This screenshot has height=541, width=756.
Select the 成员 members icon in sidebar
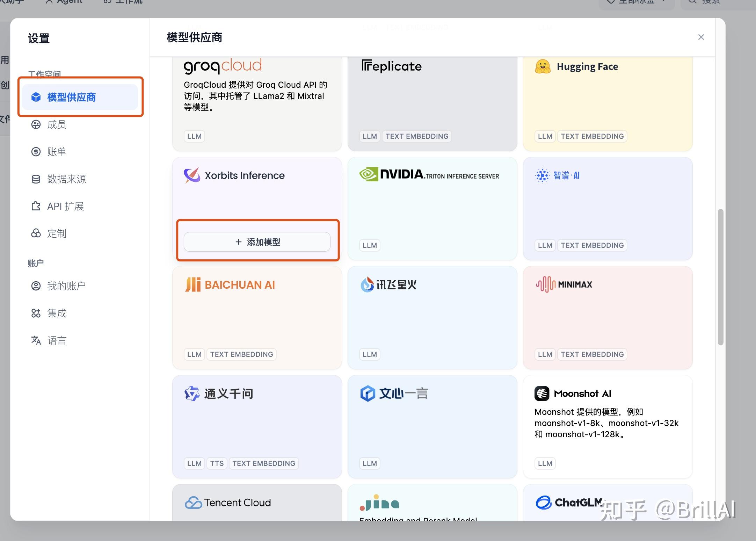pyautogui.click(x=36, y=124)
